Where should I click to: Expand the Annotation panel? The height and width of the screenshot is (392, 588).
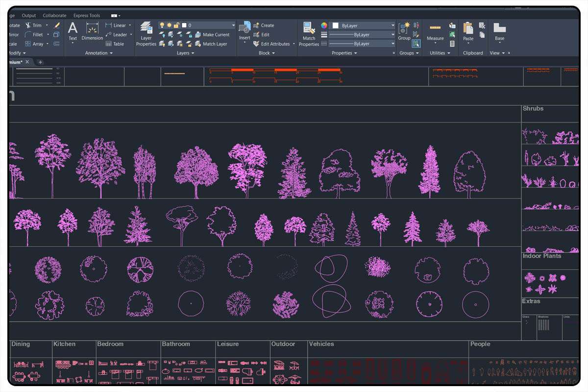[x=99, y=53]
